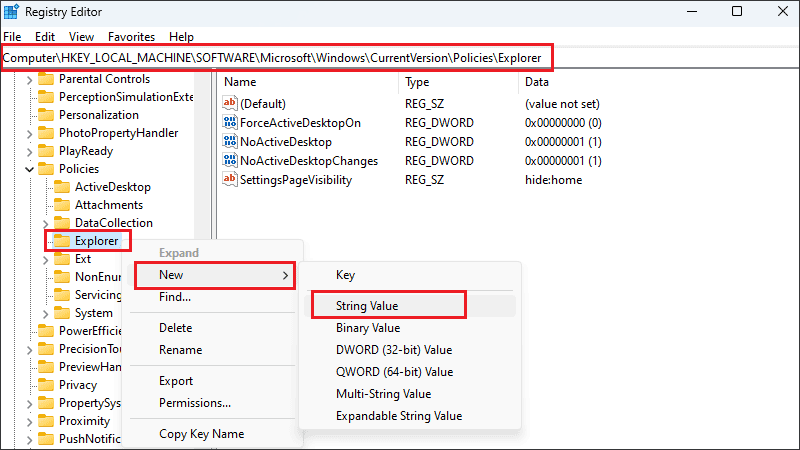Click the PowerEfficie folder icon

pos(46,331)
